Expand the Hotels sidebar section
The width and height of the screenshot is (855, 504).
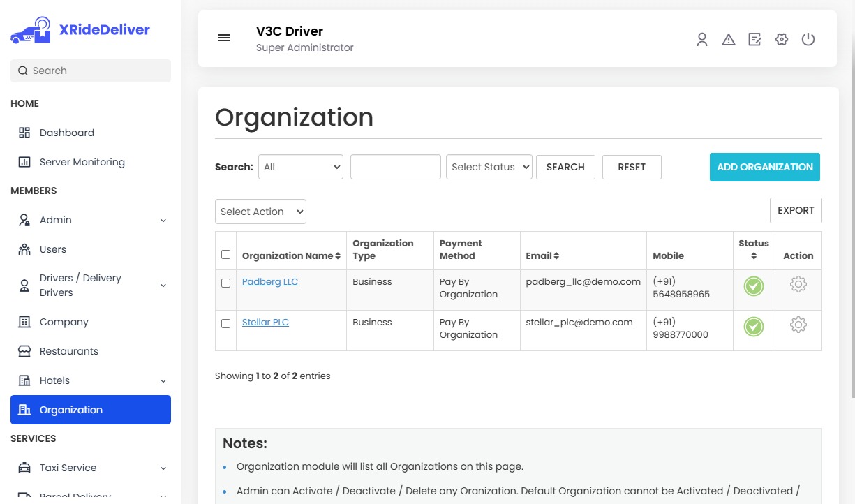[x=90, y=380]
